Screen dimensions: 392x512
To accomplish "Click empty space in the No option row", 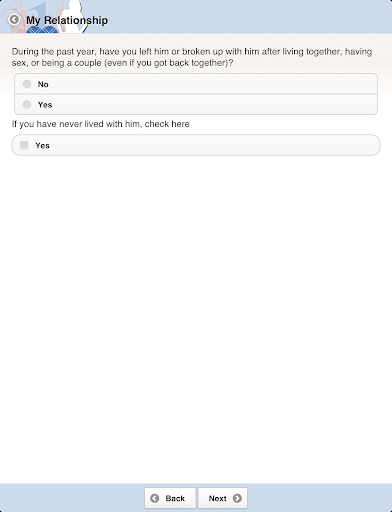I will pos(213,84).
